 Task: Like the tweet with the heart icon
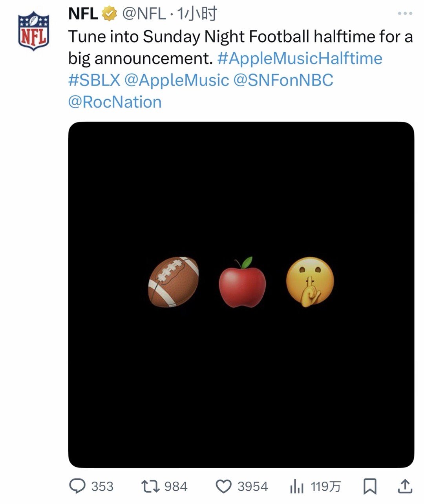(x=224, y=487)
